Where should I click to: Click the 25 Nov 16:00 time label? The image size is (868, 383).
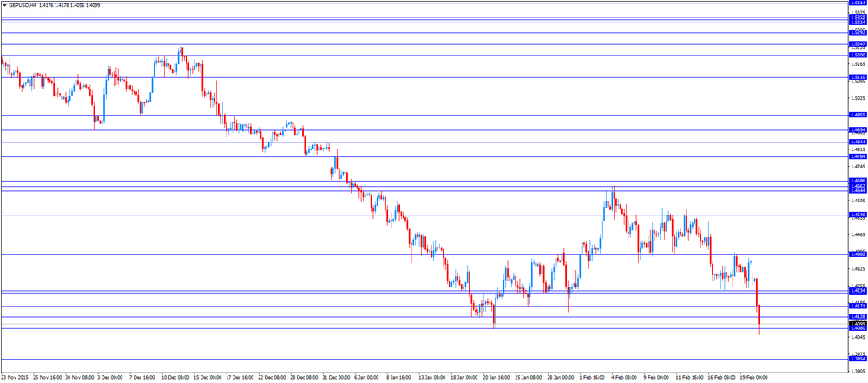coord(47,378)
